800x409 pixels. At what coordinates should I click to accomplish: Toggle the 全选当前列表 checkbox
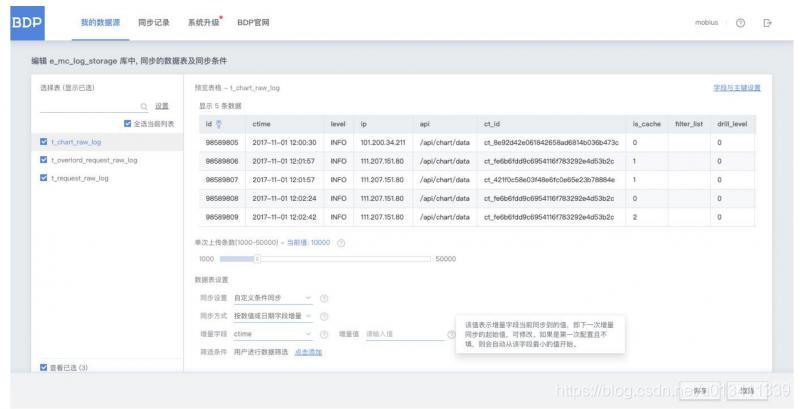(x=128, y=123)
